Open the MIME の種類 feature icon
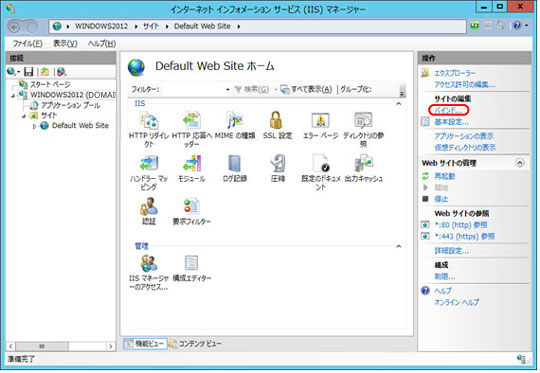 click(235, 121)
